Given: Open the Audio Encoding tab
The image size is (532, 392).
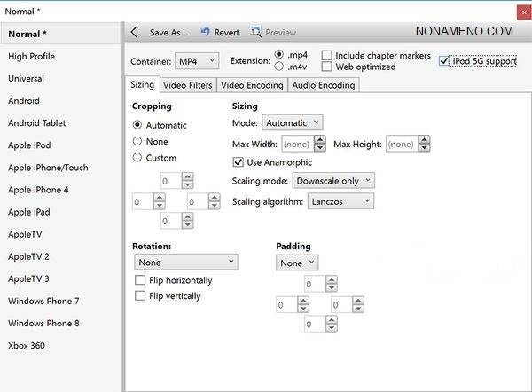Looking at the screenshot, I should (324, 85).
